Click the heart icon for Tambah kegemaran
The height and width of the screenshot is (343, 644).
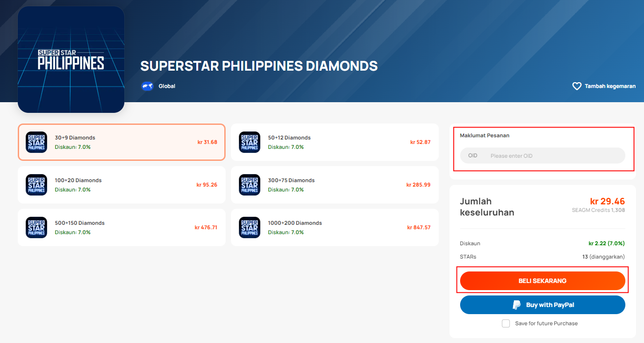(x=576, y=86)
